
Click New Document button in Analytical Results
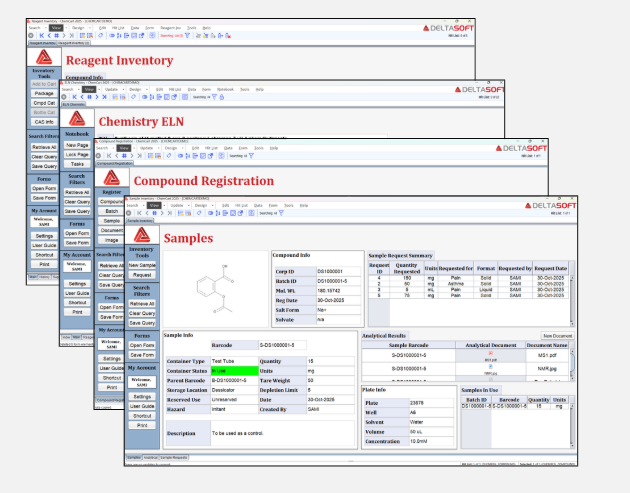(557, 335)
